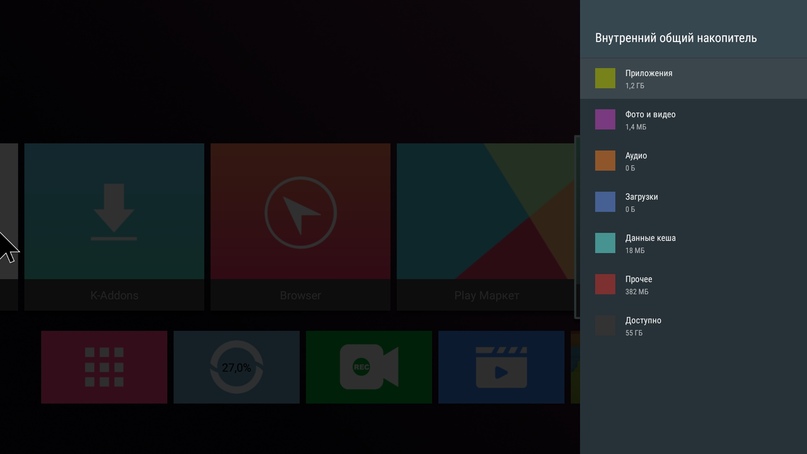
Task: Click the blue Загрузки color swatch
Action: point(605,202)
